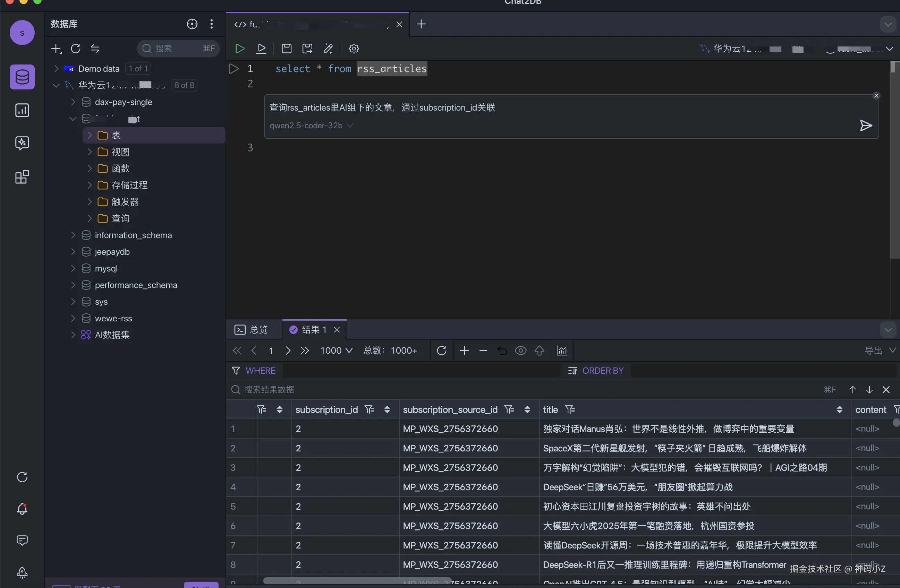Click the WHERE filter label

260,371
